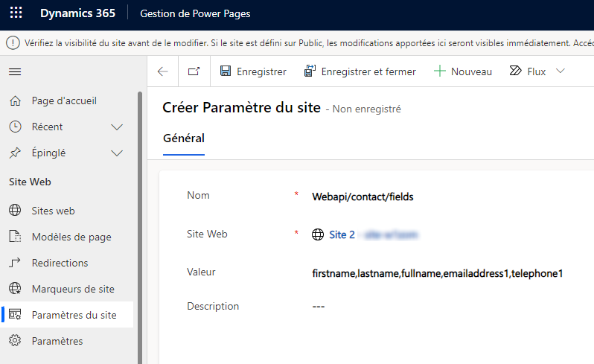This screenshot has height=364, width=594.
Task: Click the Dynamics 365 title
Action: point(77,13)
